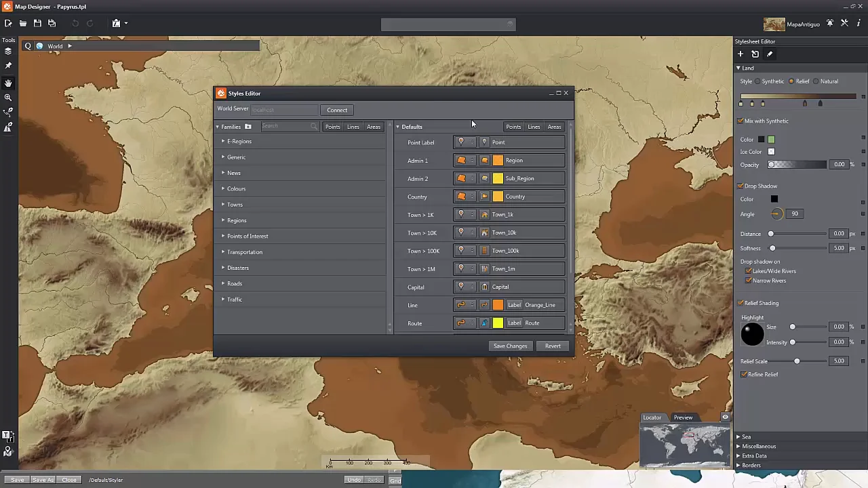Expand the E-Regions family

(223, 141)
